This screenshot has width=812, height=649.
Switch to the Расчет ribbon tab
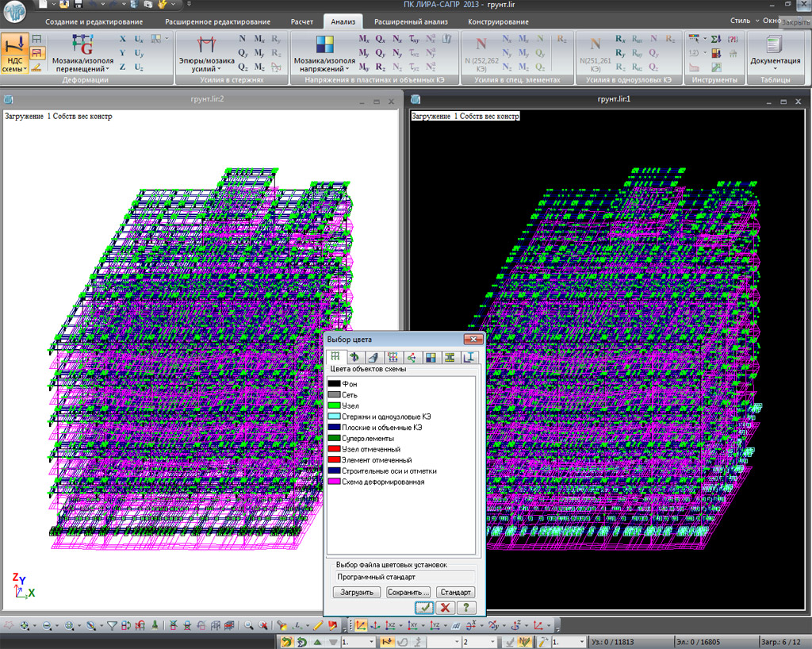click(x=301, y=21)
